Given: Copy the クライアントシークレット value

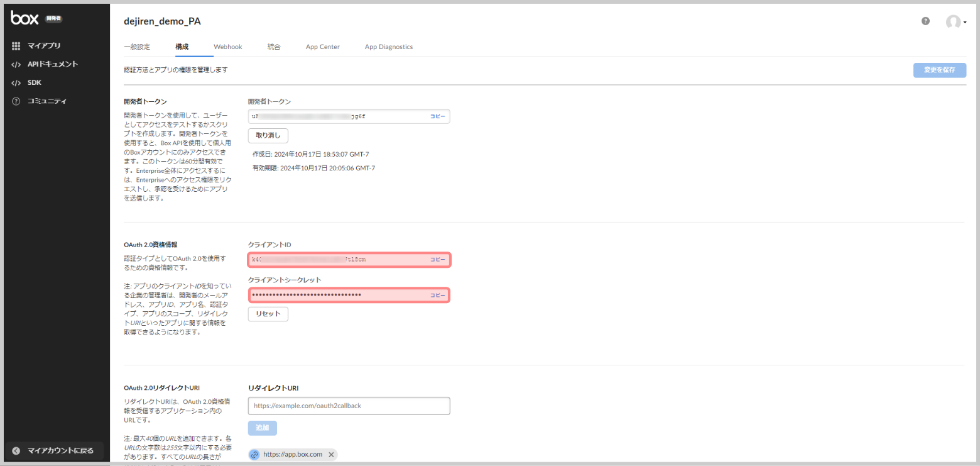Looking at the screenshot, I should (x=437, y=295).
